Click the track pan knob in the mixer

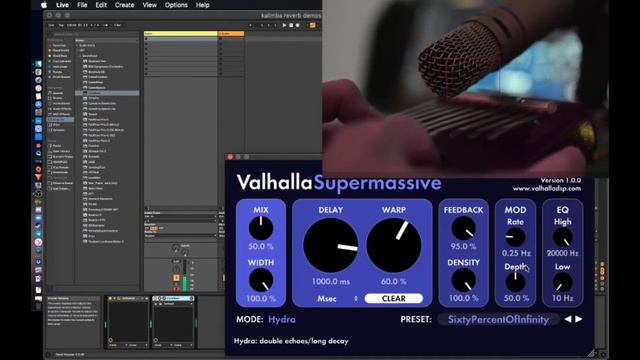tap(176, 269)
